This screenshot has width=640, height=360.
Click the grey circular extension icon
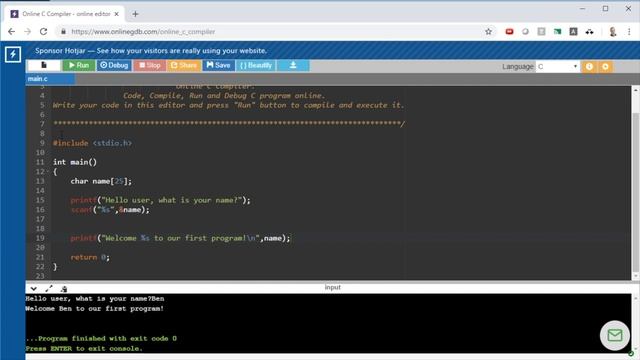pyautogui.click(x=525, y=31)
